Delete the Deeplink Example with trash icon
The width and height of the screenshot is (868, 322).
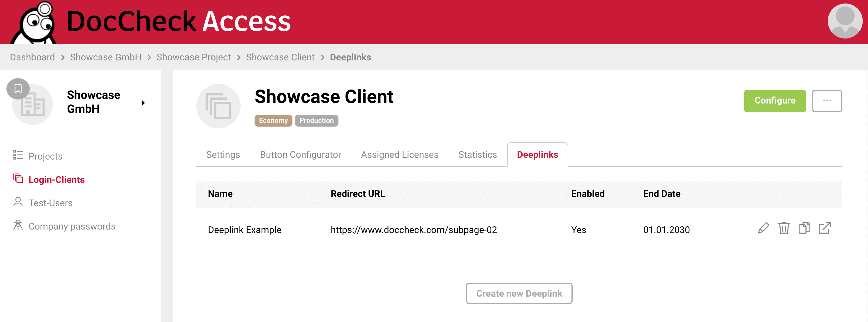tap(784, 228)
